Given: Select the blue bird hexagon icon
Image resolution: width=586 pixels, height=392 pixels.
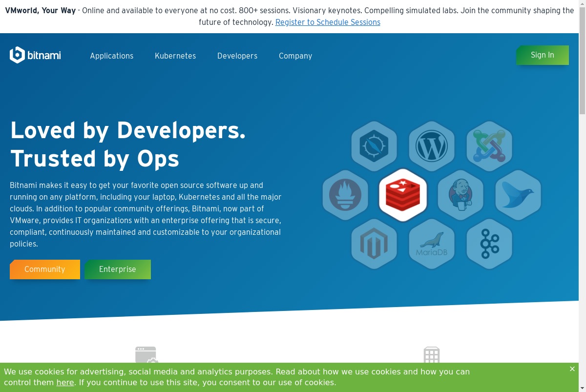Looking at the screenshot, I should click(x=518, y=195).
